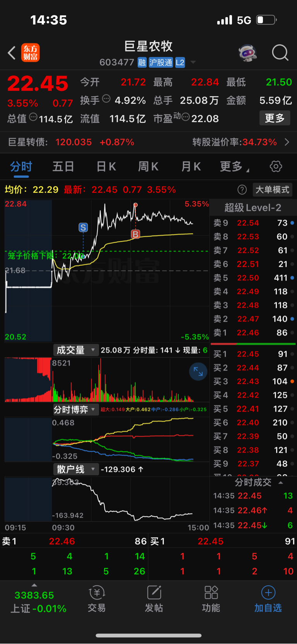Select 买6 price 22.40 row
Screen dimensions: 297x644
coord(254,422)
